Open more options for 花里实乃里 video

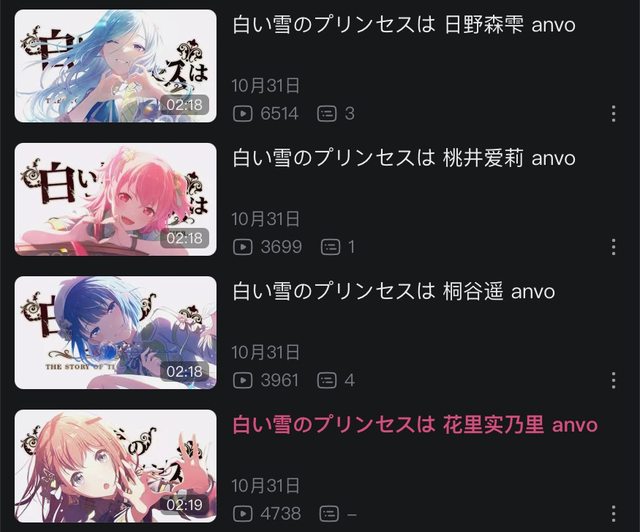tap(613, 513)
